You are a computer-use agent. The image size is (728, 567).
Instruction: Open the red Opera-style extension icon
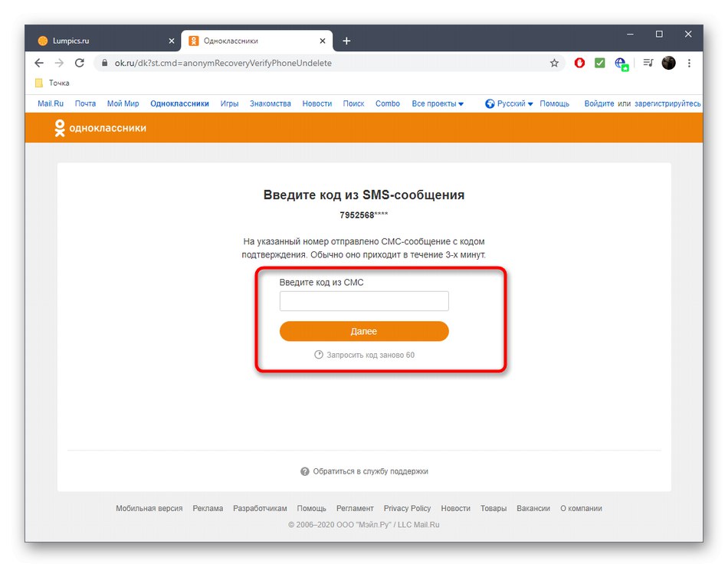pos(579,63)
